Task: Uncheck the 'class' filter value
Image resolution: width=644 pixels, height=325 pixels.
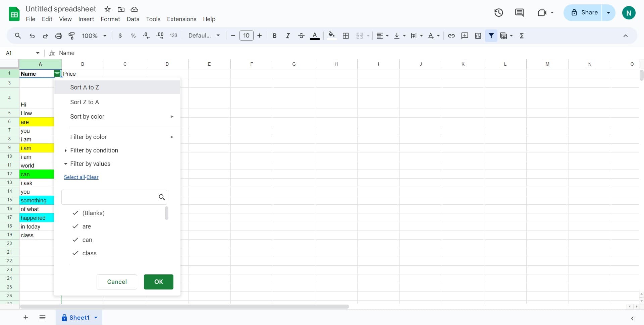Action: pyautogui.click(x=75, y=253)
